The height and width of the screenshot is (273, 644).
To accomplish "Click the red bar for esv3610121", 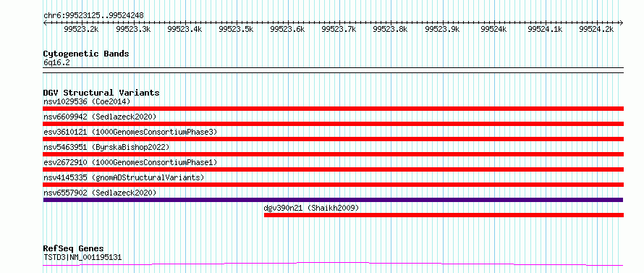I will click(x=333, y=139).
